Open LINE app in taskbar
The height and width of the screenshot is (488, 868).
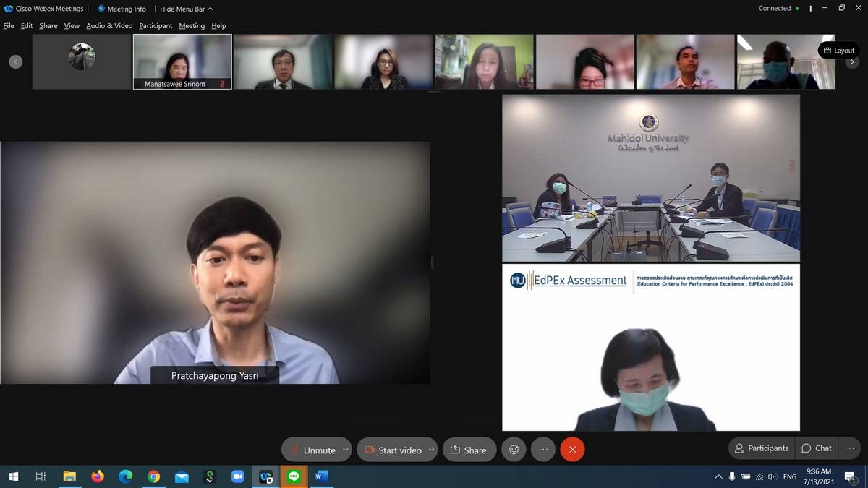[x=294, y=476]
